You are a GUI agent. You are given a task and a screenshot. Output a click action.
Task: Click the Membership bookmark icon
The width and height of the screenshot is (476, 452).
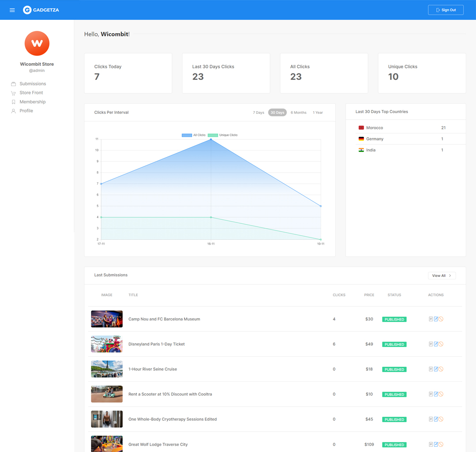[14, 102]
